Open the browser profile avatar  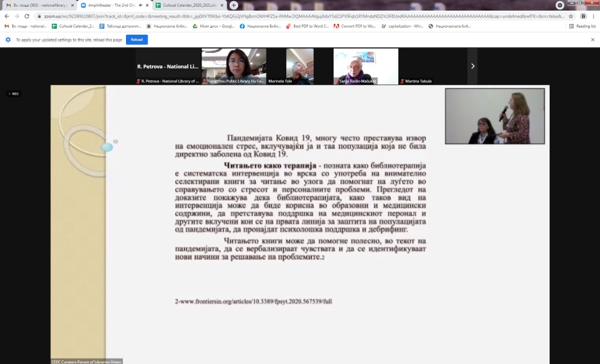pyautogui.click(x=583, y=16)
